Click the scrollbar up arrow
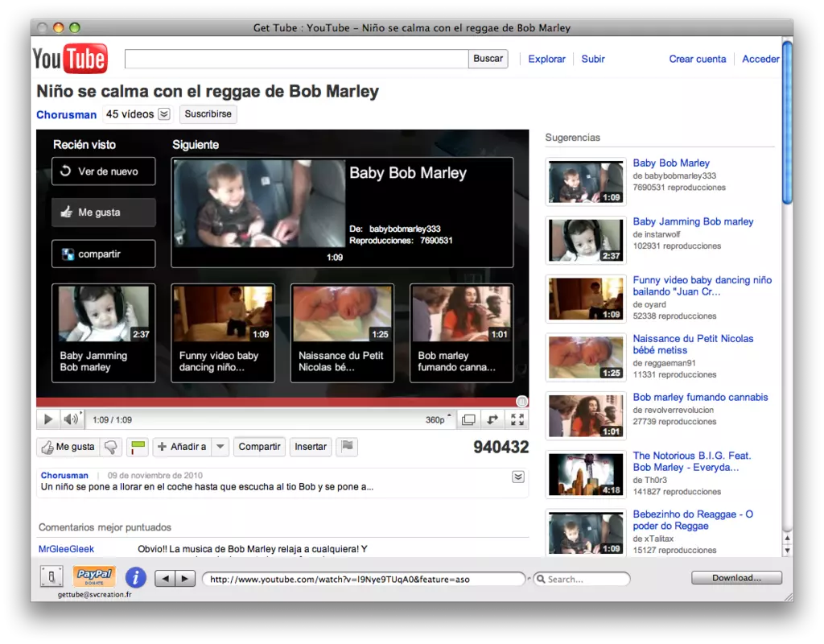The width and height of the screenshot is (824, 644). [x=787, y=538]
